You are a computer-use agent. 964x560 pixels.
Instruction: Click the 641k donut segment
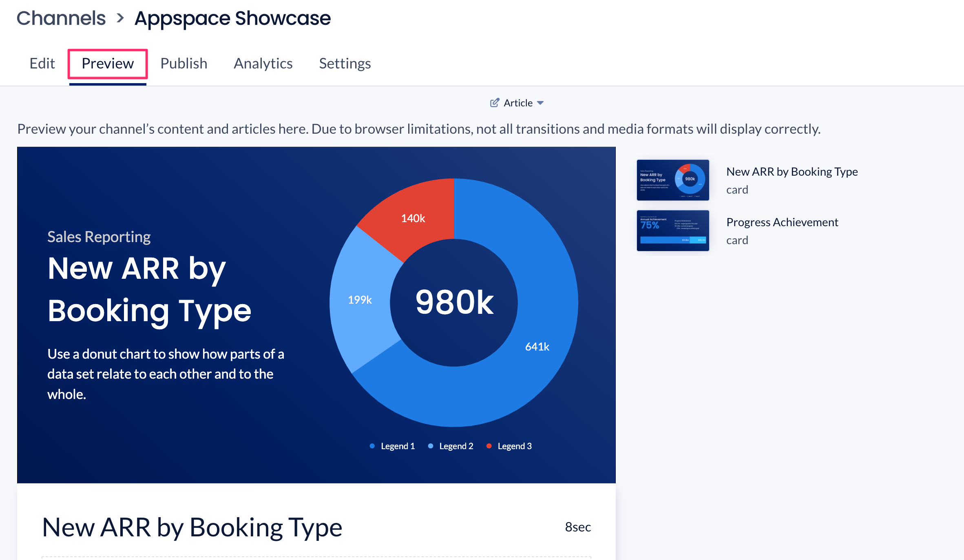click(x=537, y=346)
